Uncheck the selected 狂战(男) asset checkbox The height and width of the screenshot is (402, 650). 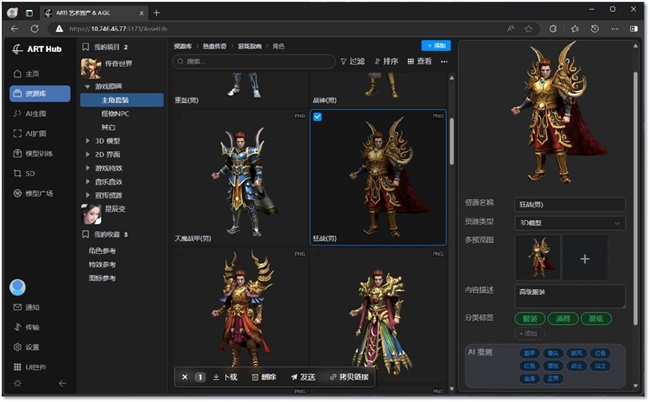318,117
